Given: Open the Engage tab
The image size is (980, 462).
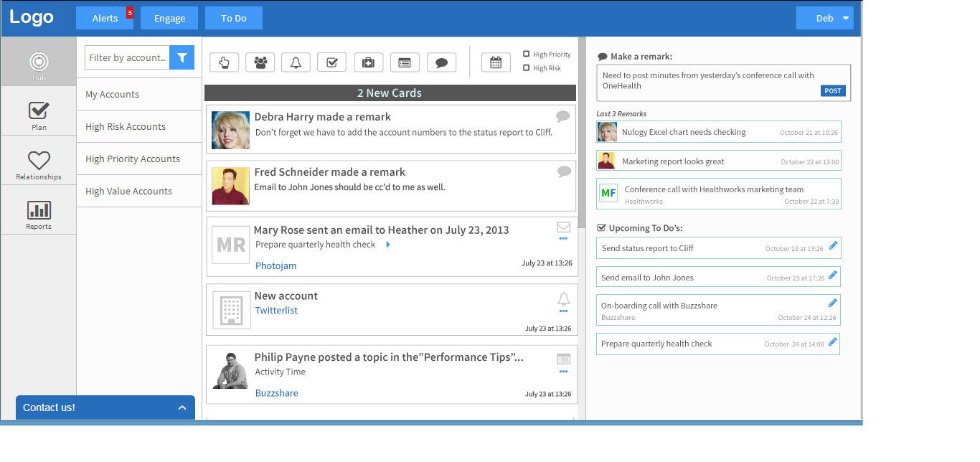Looking at the screenshot, I should coord(169,18).
